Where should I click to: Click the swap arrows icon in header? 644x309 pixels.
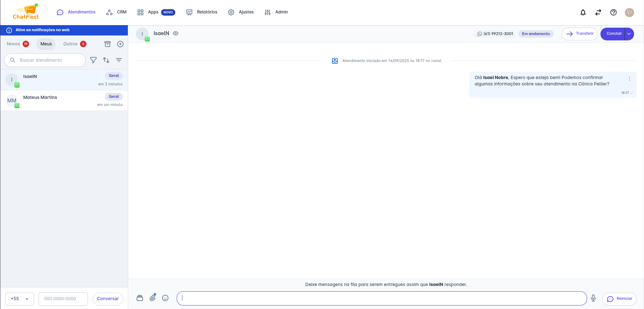[x=598, y=12]
